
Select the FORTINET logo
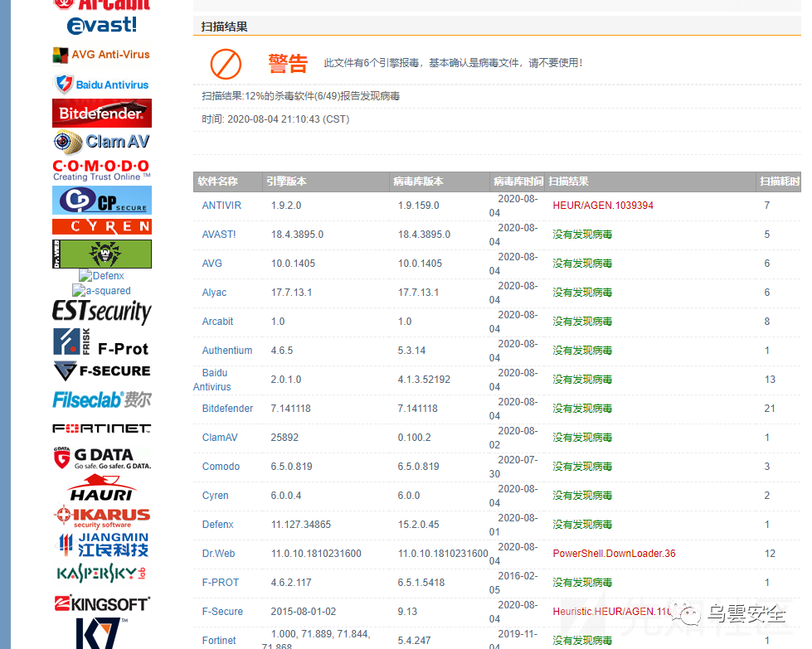click(x=101, y=427)
